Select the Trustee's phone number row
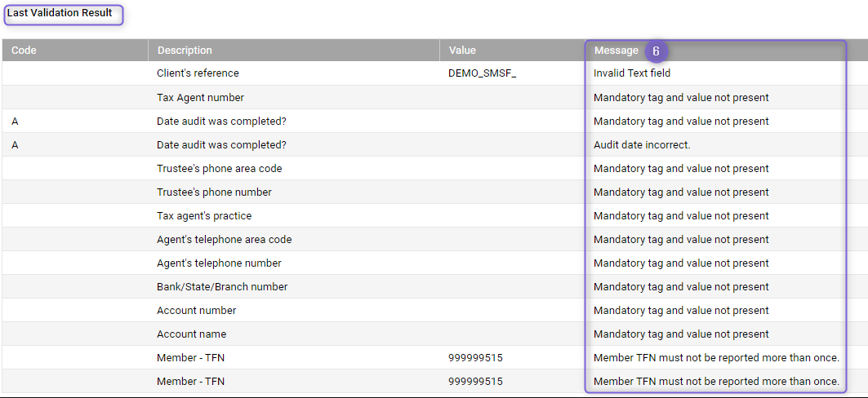This screenshot has width=868, height=398. point(434,192)
